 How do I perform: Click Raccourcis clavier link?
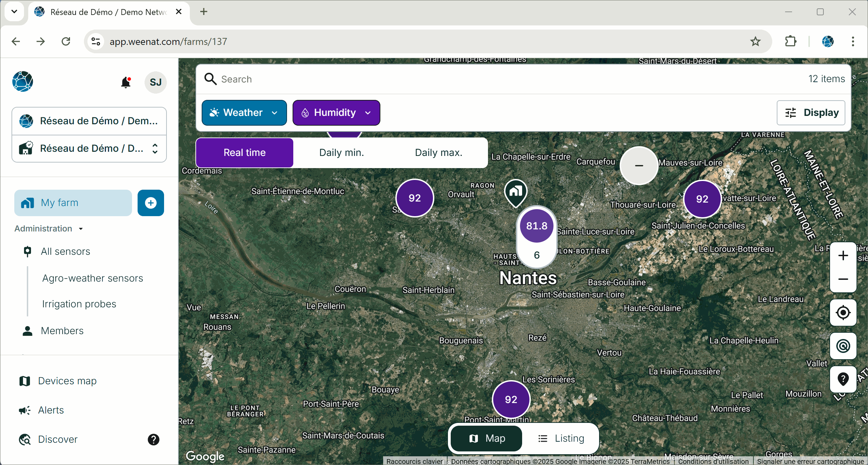pyautogui.click(x=414, y=461)
